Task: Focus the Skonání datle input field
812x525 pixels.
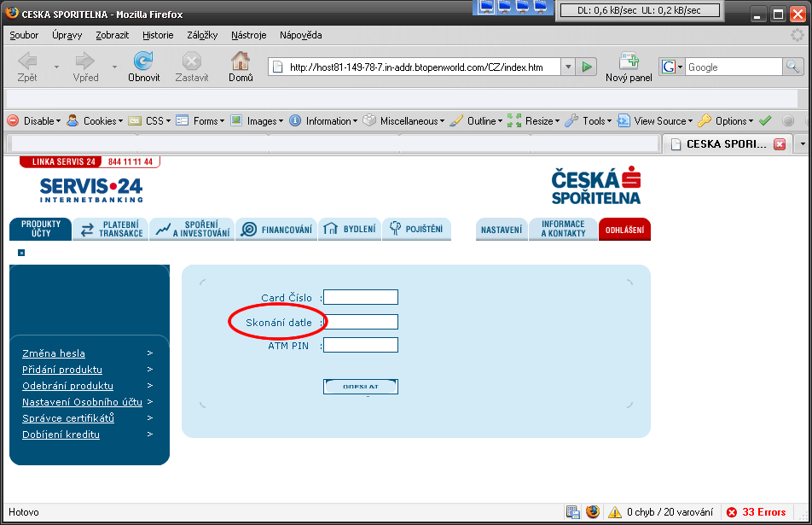Action: coord(361,322)
